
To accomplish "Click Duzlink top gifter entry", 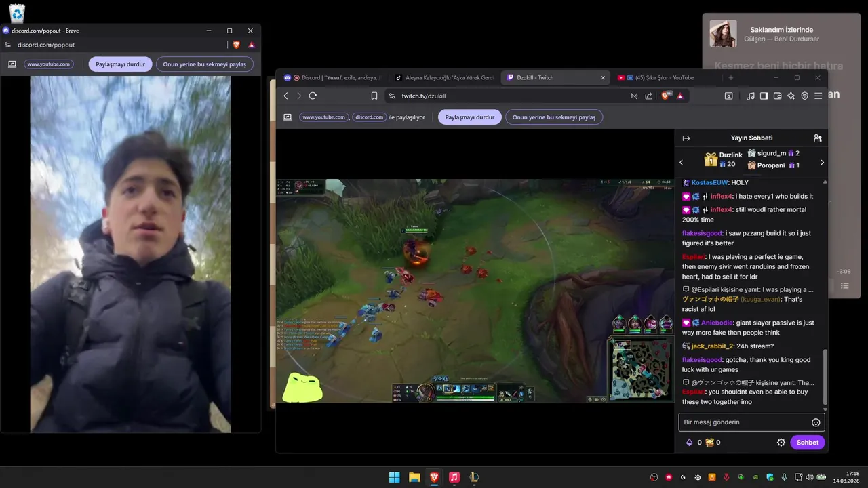I will coord(724,159).
